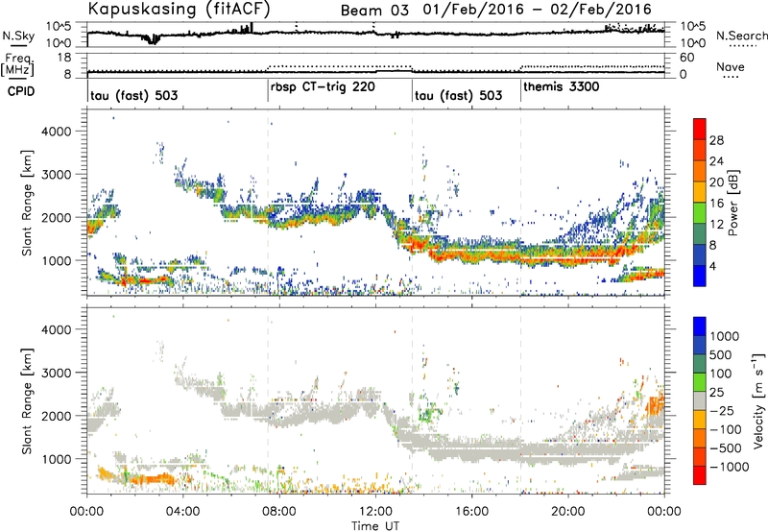
Task: Click the "3000" tick on velocity panel axis
Action: coord(56,373)
